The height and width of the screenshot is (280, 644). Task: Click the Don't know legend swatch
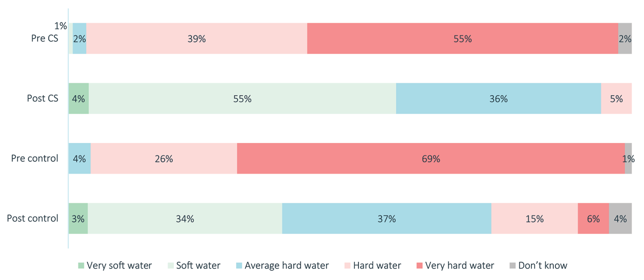point(513,265)
